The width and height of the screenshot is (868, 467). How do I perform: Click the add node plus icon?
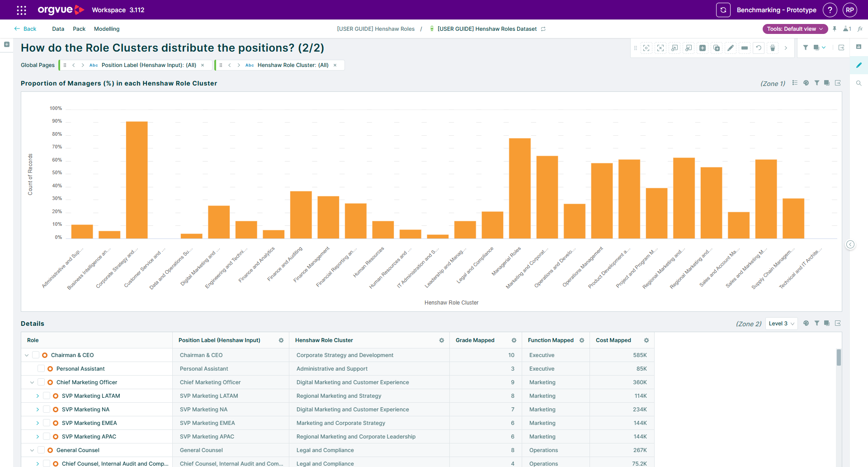pos(703,48)
